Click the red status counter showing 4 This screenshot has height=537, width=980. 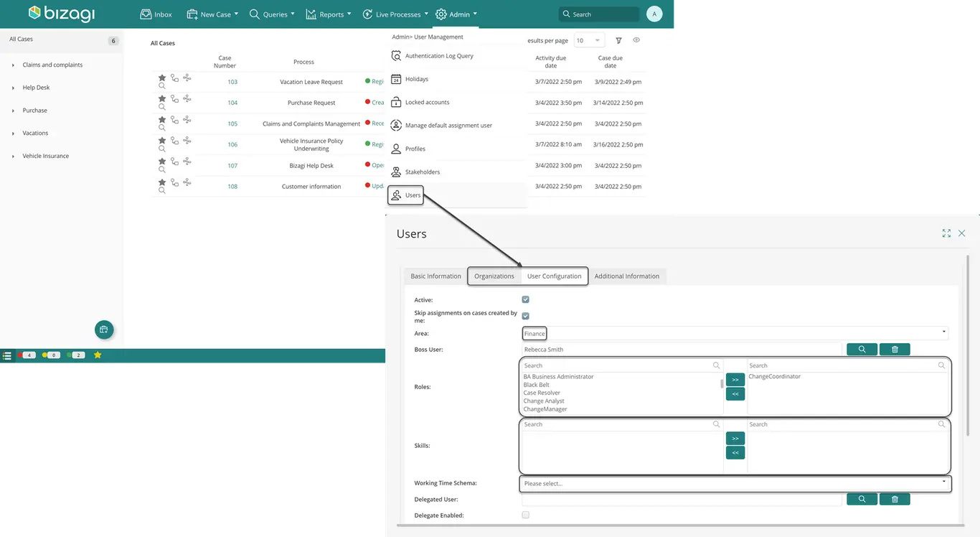point(27,355)
